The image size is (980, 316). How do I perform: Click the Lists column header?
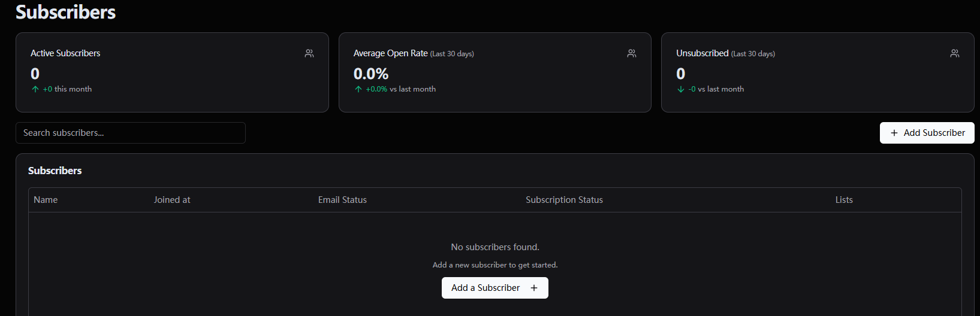[844, 200]
